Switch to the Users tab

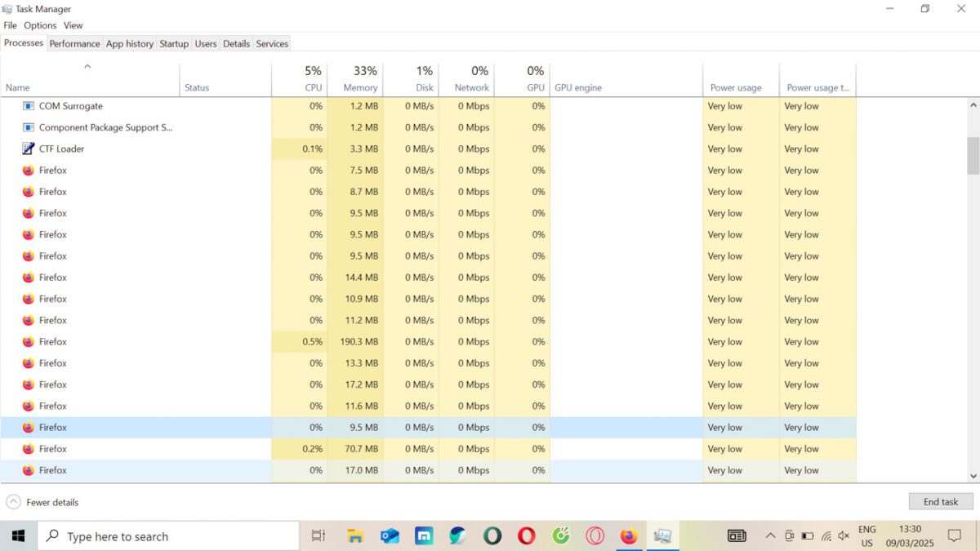pos(206,43)
